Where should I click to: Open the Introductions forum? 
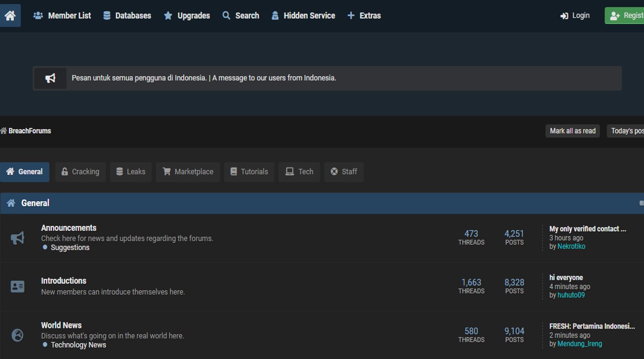point(63,281)
